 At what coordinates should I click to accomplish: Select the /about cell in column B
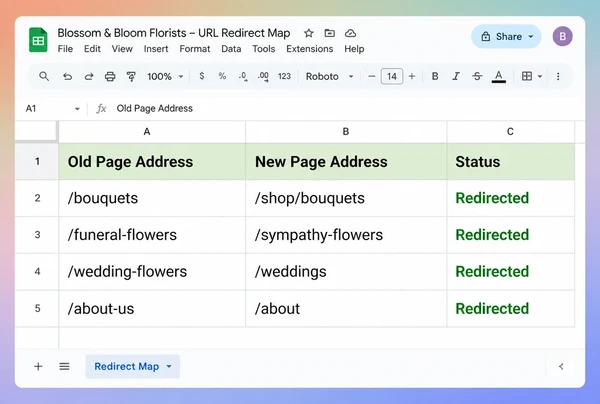tap(346, 308)
